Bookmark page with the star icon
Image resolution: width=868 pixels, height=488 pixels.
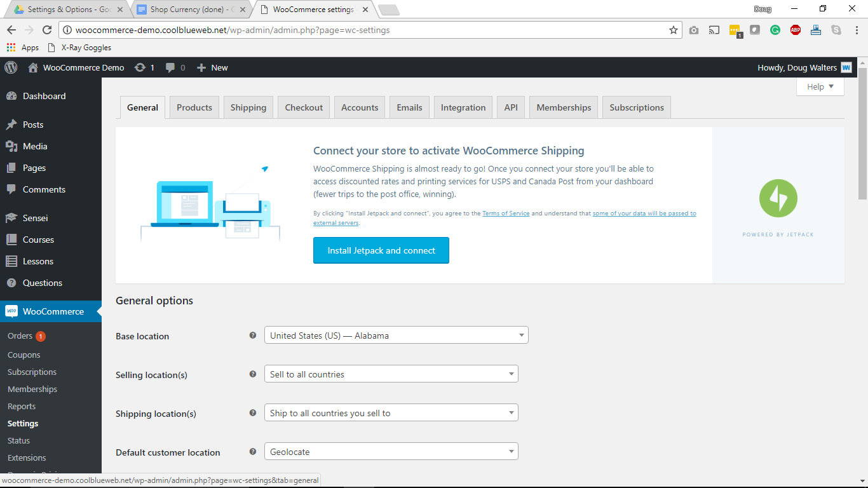click(674, 30)
